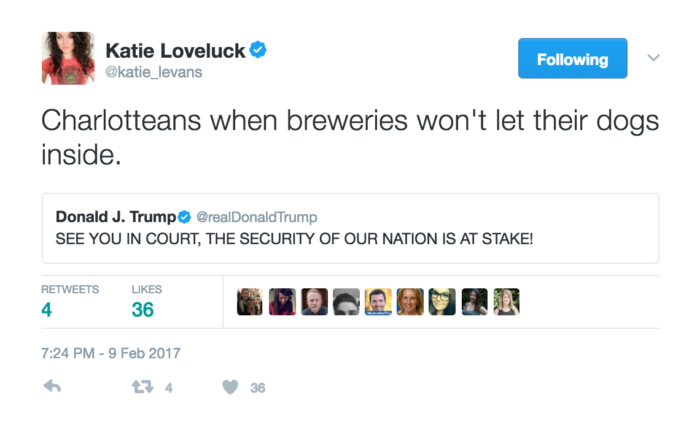This screenshot has width=700, height=427.
Task: Open the quoted Donald J. Trump tweet
Action: 350,228
